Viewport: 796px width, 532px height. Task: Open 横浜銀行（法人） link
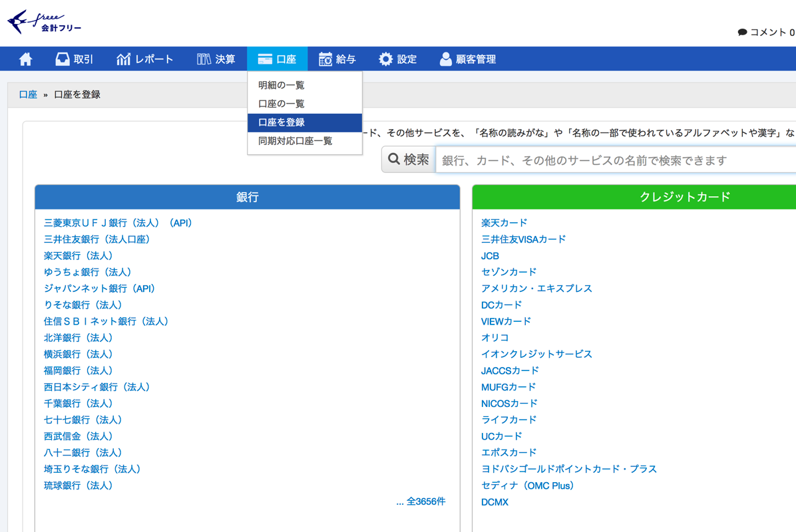(78, 354)
